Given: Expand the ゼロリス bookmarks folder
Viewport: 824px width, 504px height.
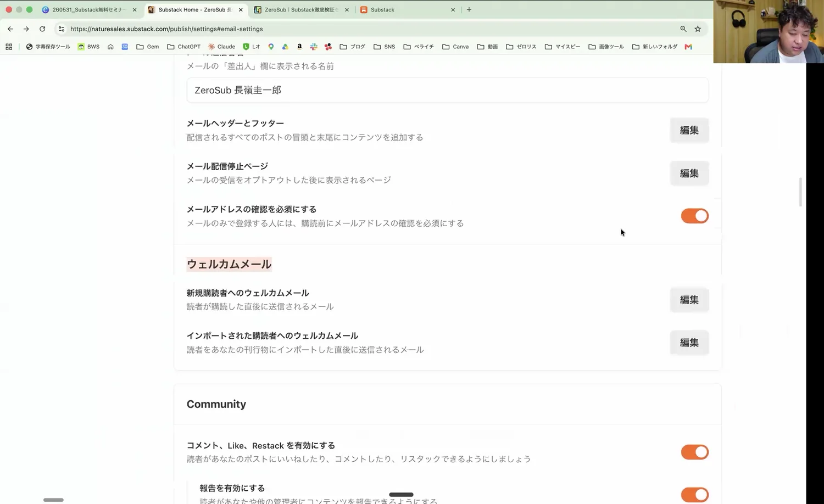Looking at the screenshot, I should [521, 47].
